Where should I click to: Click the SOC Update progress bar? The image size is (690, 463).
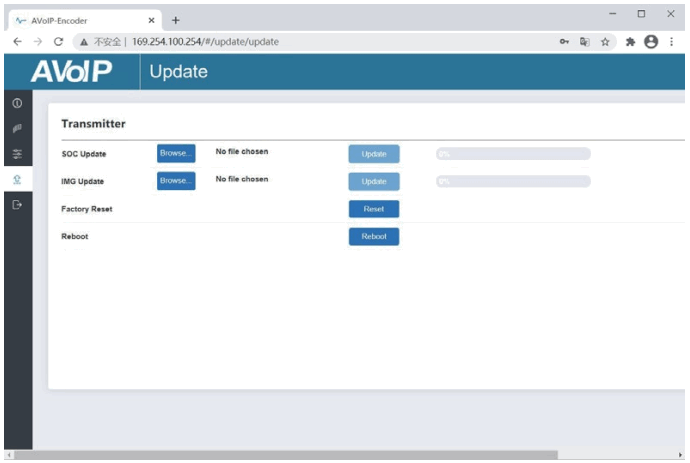pos(513,154)
